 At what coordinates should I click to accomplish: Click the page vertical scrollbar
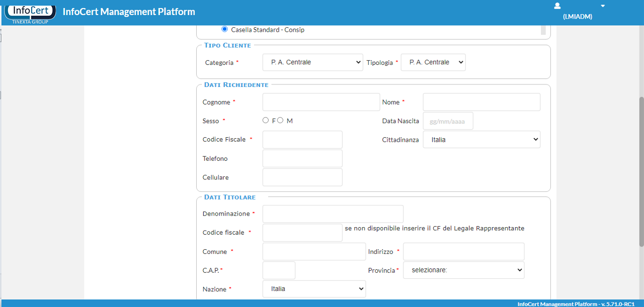coord(641,171)
